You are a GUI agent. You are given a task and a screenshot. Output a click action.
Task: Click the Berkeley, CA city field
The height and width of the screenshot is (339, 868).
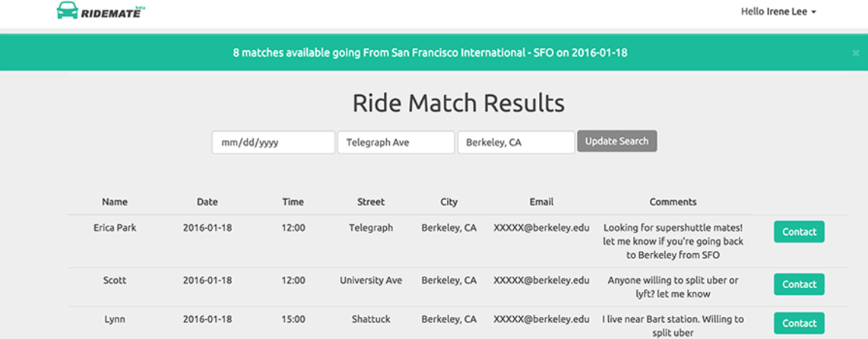click(x=515, y=142)
